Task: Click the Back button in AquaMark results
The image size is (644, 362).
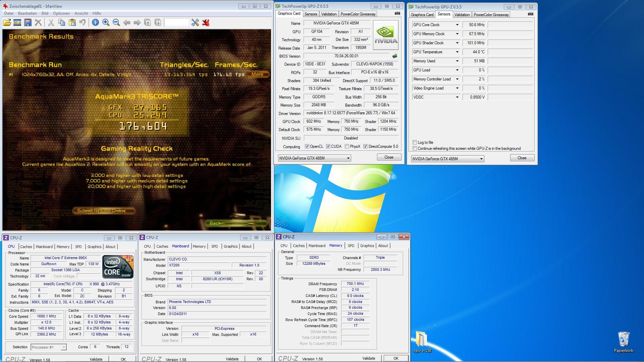Action: click(x=236, y=223)
